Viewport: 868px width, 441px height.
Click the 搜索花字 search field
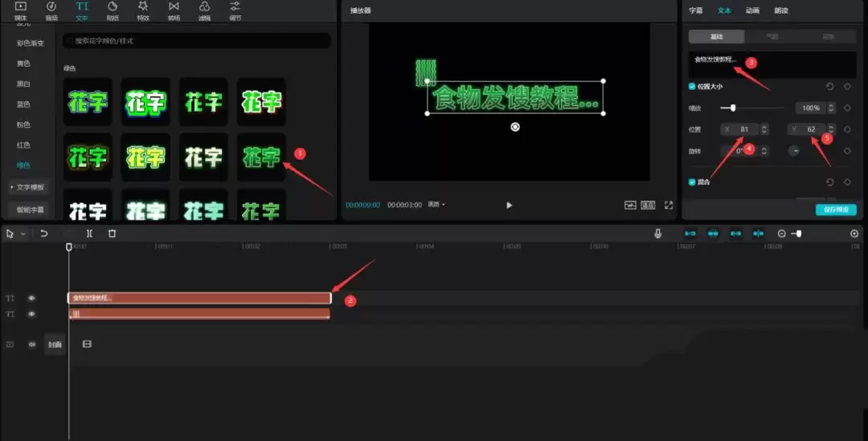[x=197, y=41]
